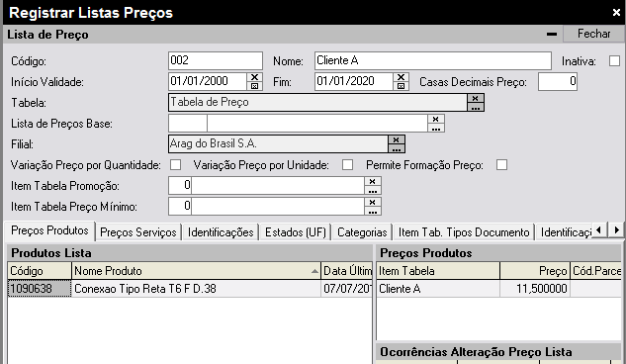
Task: Open the Estados (UF) tab
Action: [296, 232]
